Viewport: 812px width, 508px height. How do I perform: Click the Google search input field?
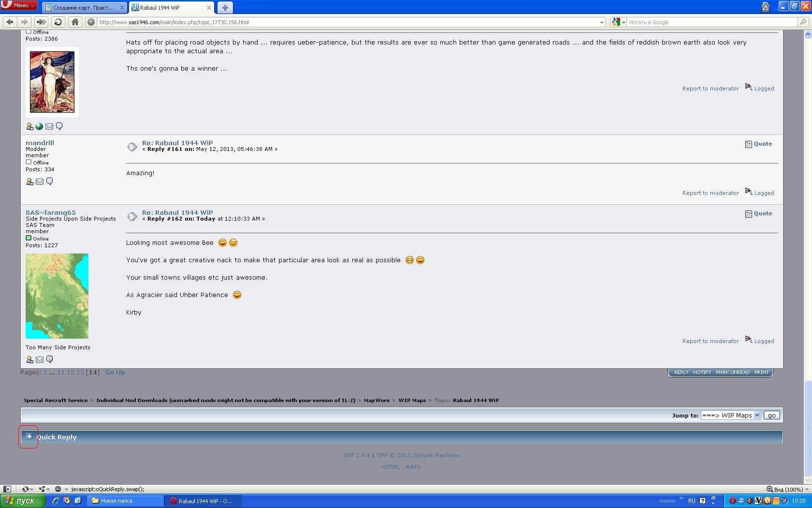pyautogui.click(x=712, y=22)
